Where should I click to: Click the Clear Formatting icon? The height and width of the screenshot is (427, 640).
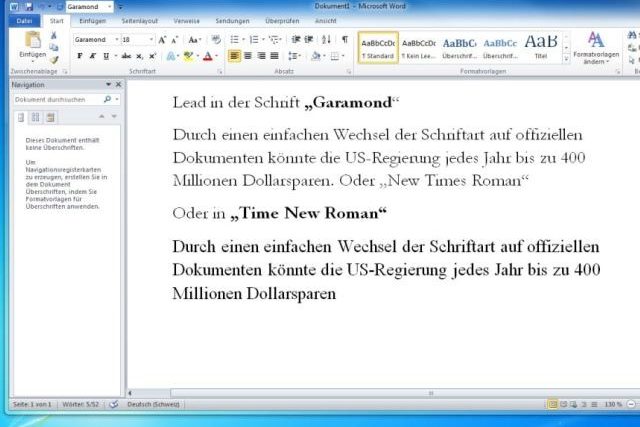[216, 40]
